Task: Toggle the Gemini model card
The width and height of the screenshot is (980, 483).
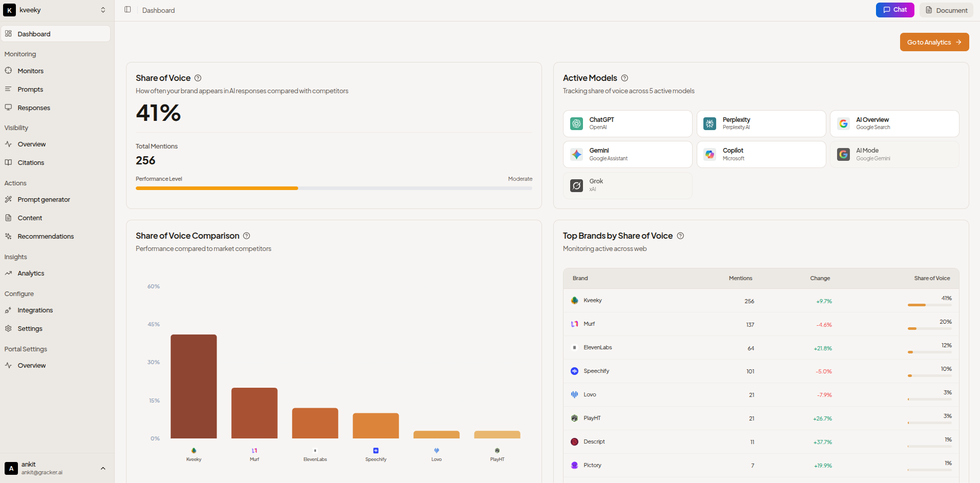Action: [628, 155]
